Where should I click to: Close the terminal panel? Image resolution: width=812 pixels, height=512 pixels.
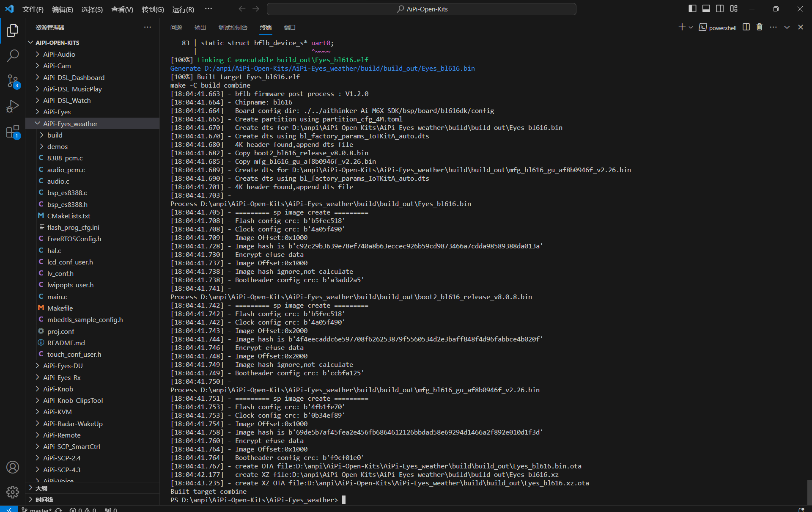[x=801, y=27]
